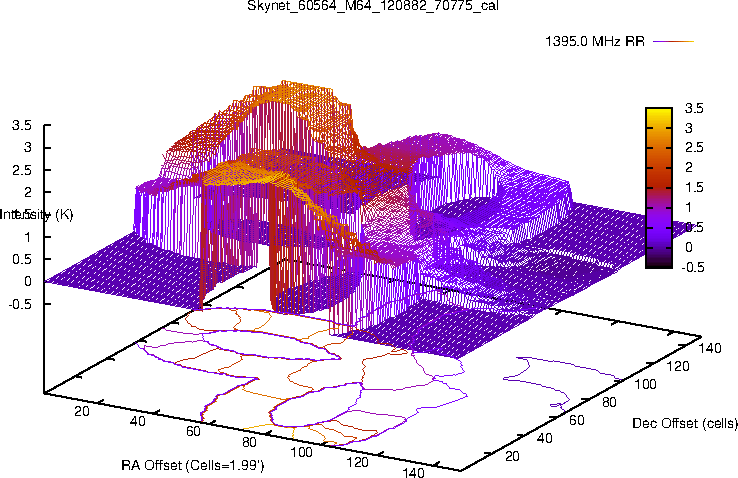Viewport: 738px width, 478px height.
Task: Click the 20 tick on the Dec Offset axis
Action: point(512,456)
